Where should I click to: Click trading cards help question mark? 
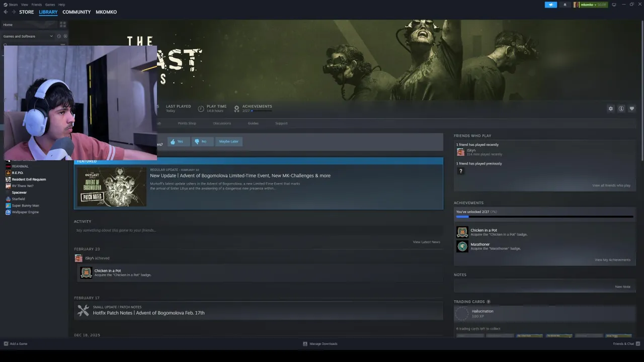point(488,302)
